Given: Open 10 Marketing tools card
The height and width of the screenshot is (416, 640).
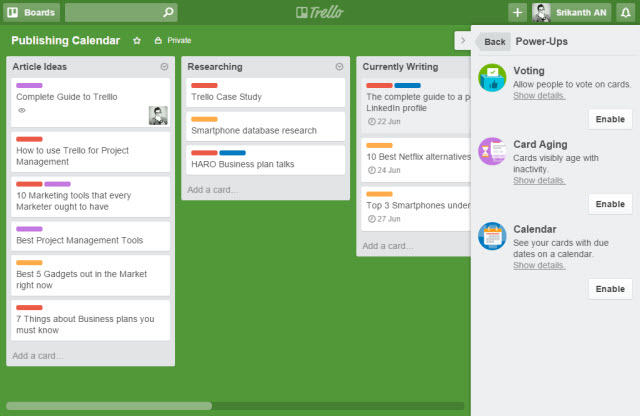Looking at the screenshot, I should tap(91, 197).
